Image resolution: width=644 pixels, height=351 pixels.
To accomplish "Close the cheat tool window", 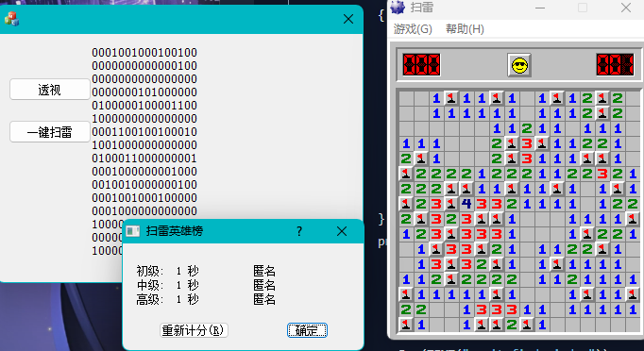I will point(348,19).
